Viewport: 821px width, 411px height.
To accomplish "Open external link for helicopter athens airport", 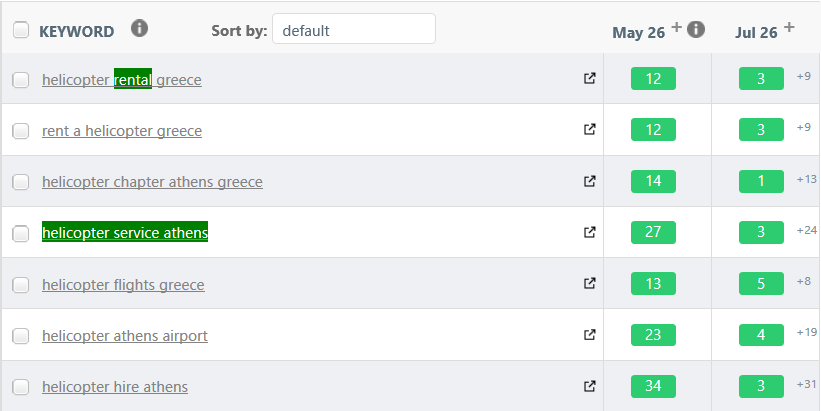I will point(590,334).
